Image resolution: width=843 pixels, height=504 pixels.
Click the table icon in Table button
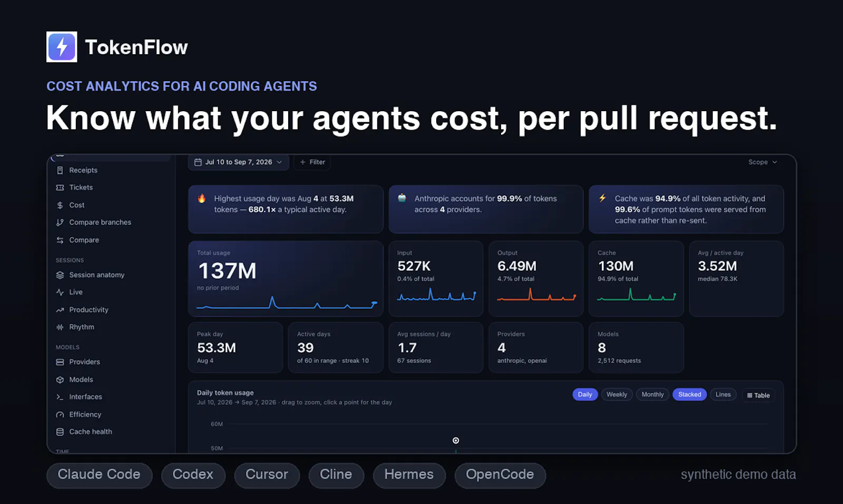tap(750, 396)
